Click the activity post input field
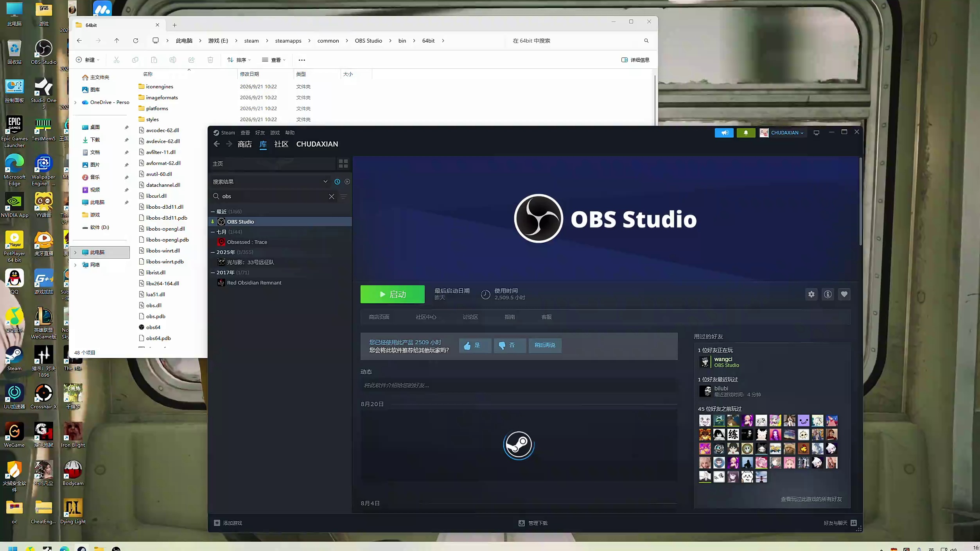The image size is (980, 551). [x=519, y=386]
